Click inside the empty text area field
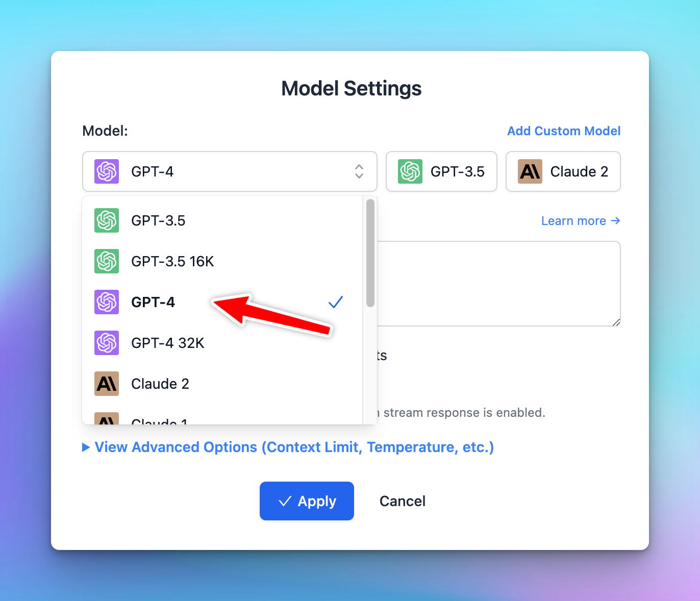 [x=500, y=284]
